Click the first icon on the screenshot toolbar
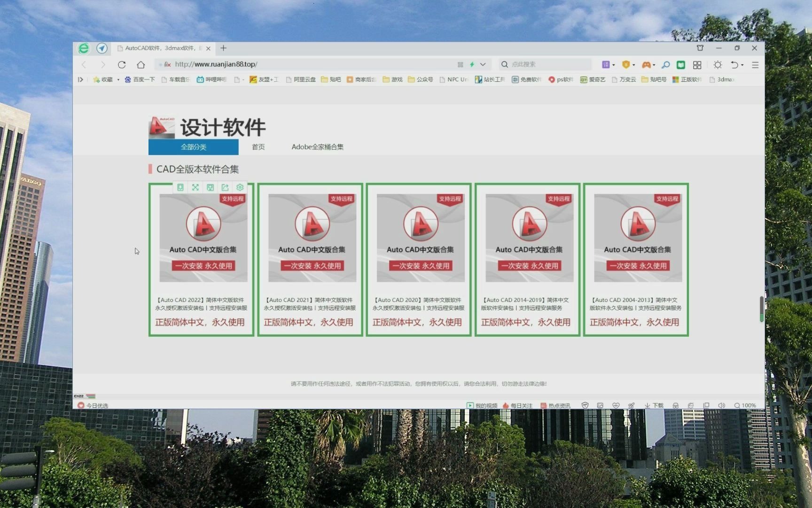 click(180, 187)
